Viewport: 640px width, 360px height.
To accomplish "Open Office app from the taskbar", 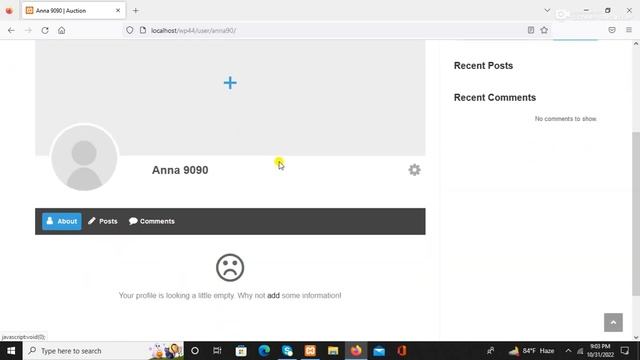I will (x=402, y=351).
